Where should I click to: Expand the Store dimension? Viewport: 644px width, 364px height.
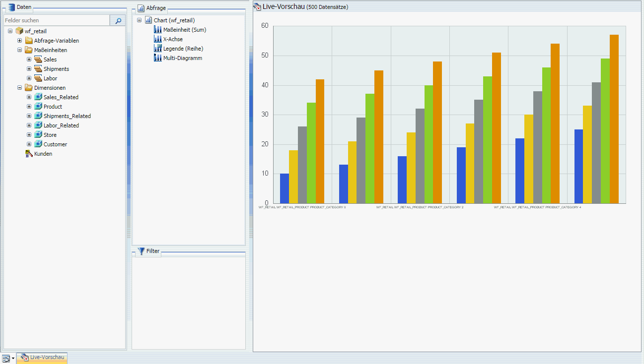29,135
